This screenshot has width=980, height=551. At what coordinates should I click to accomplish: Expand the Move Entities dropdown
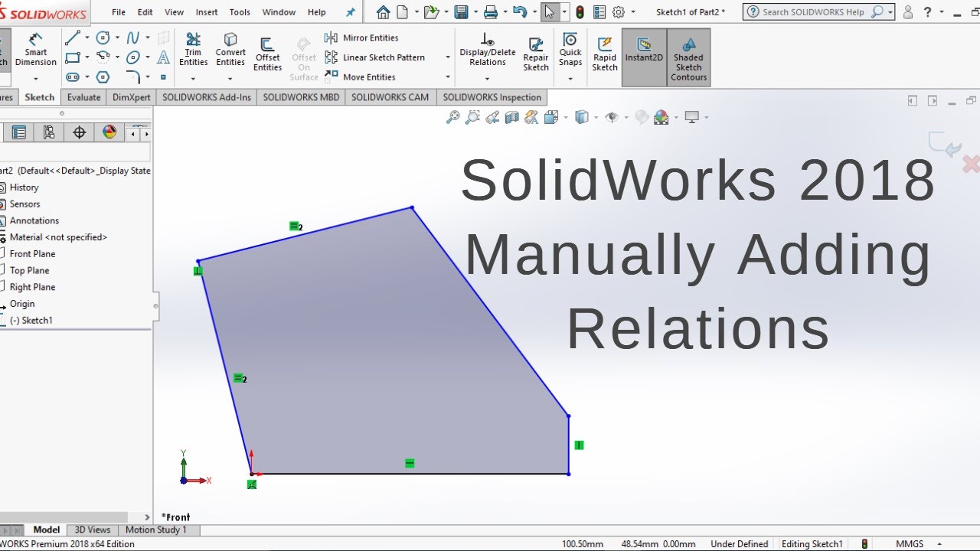(x=448, y=77)
